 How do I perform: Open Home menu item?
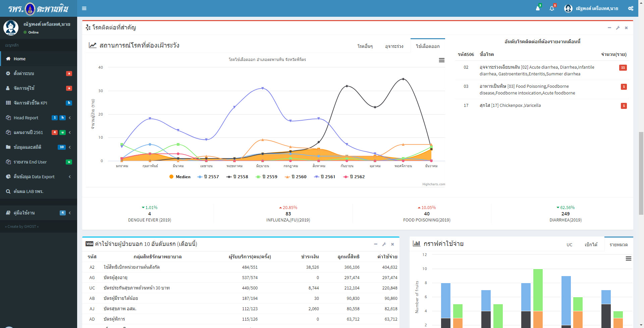[x=39, y=59]
